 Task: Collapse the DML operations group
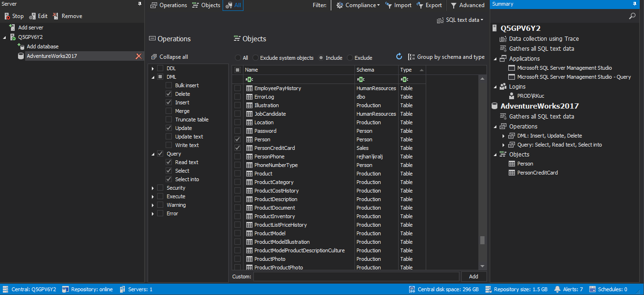click(153, 77)
